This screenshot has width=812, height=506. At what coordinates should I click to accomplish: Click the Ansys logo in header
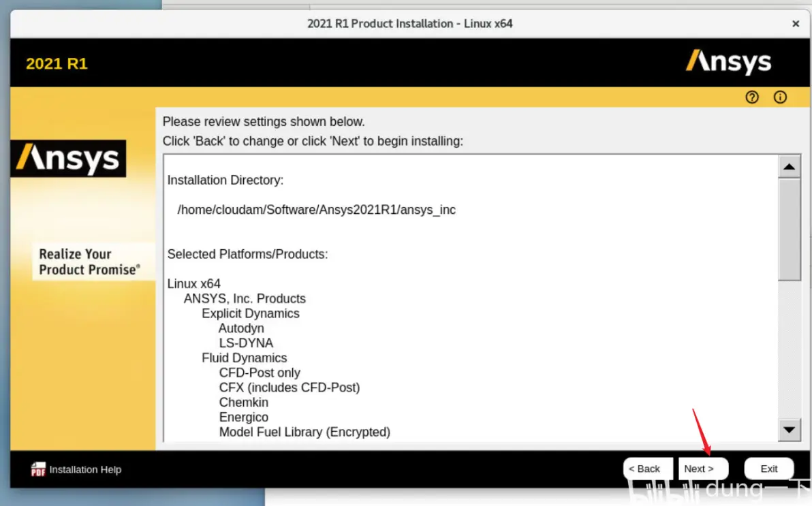(728, 61)
